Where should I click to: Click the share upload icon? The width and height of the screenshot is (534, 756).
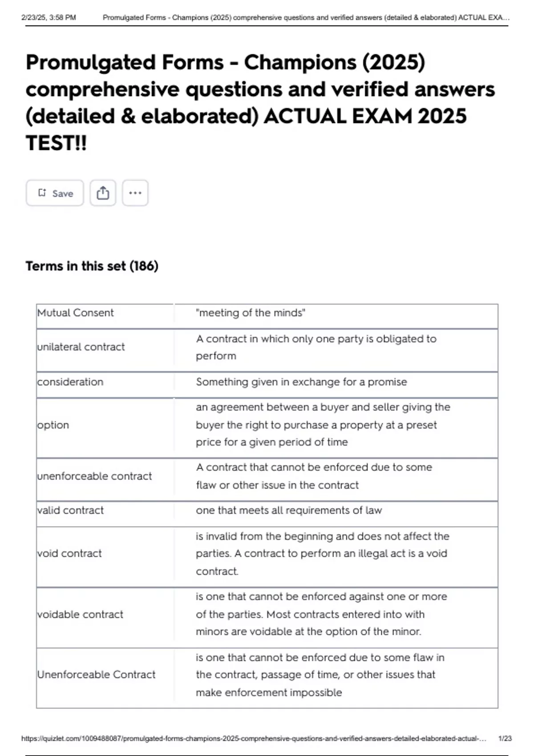pos(103,193)
